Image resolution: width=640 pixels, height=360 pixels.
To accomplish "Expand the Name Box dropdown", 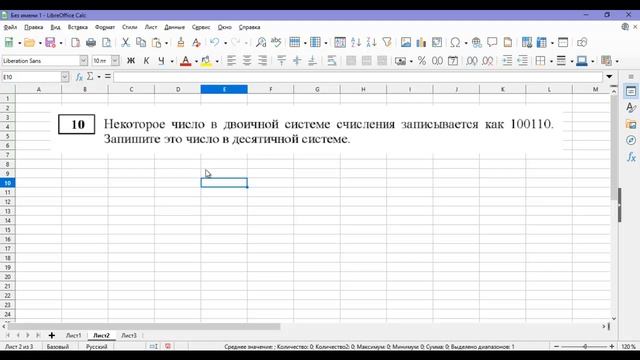I will (65, 77).
